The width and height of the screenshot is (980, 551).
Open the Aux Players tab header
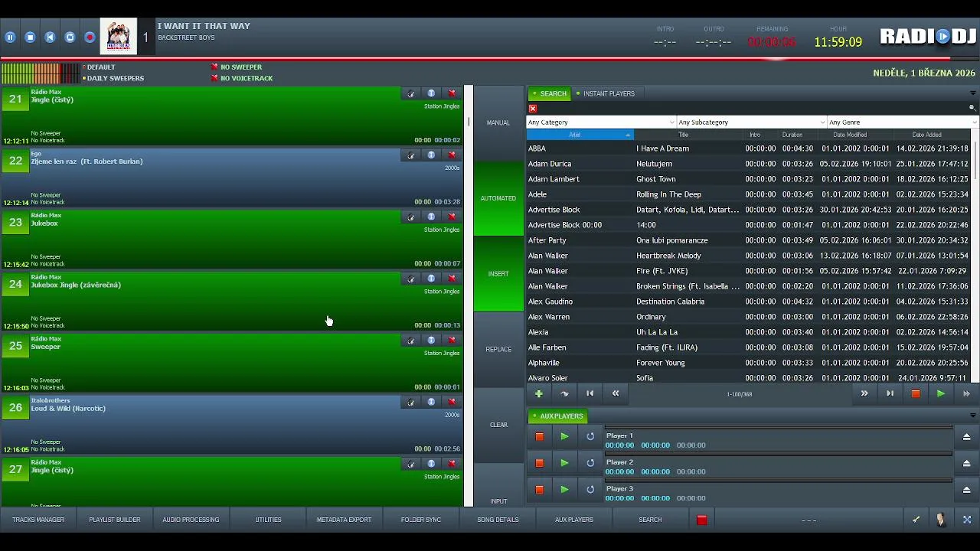(x=558, y=416)
